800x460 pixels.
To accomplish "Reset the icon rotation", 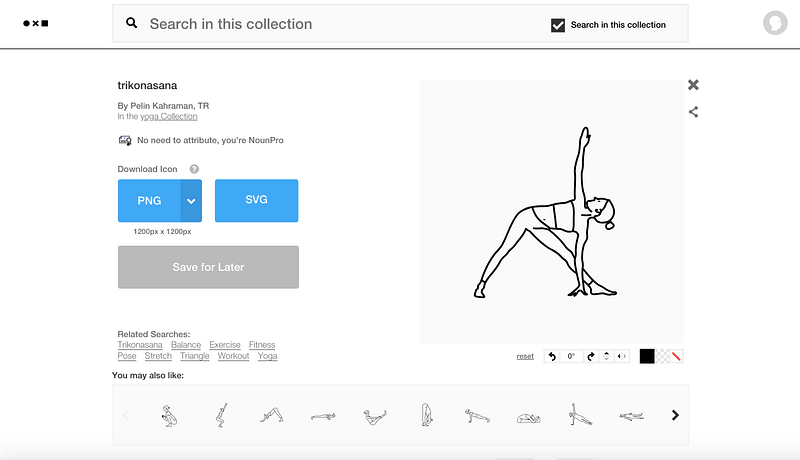I will [x=525, y=356].
